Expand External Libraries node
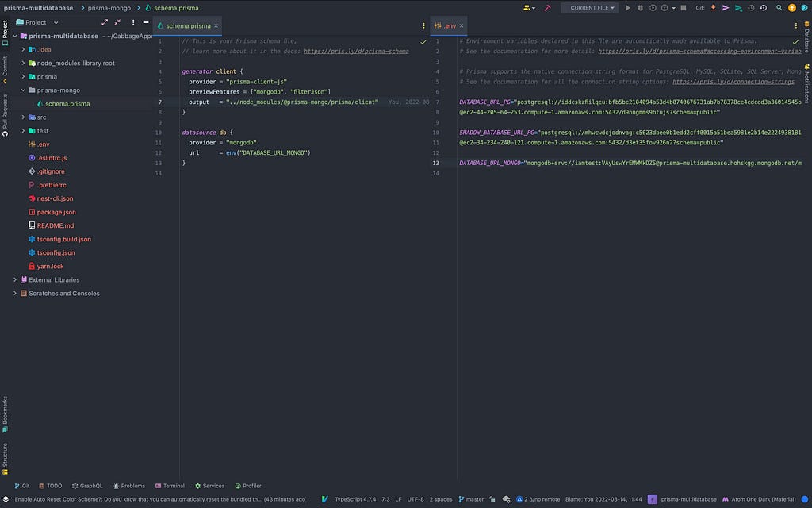 [15, 279]
